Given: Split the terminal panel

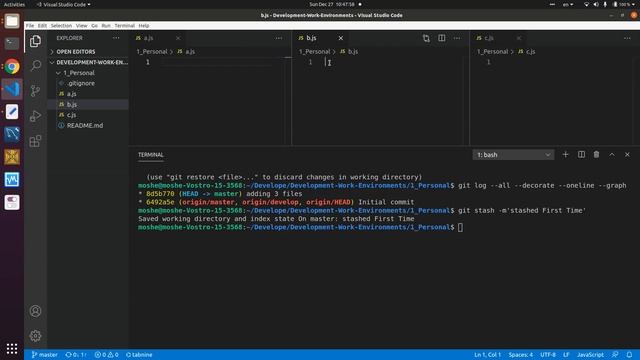Looking at the screenshot, I should 581,155.
